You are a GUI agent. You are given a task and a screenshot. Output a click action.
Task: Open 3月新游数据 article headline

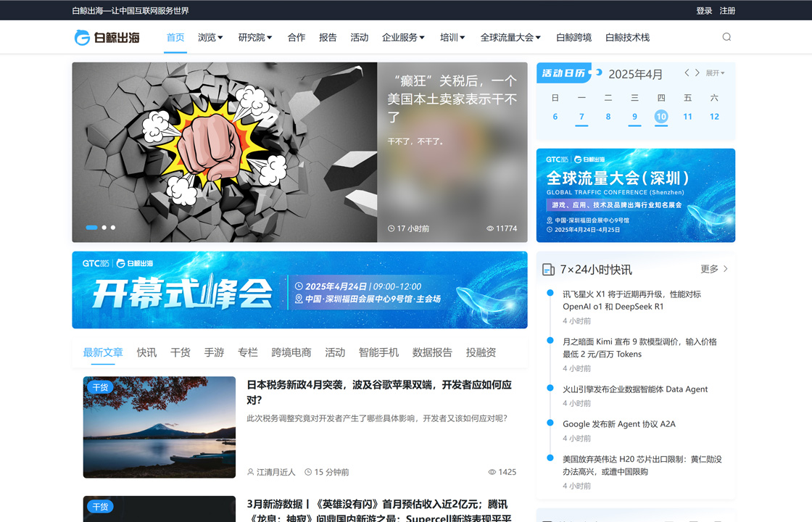pyautogui.click(x=379, y=510)
